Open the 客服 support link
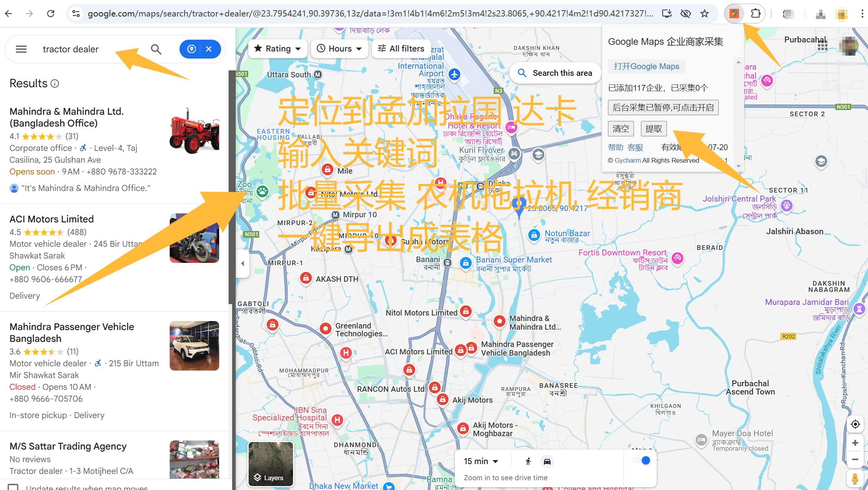The height and width of the screenshot is (490, 868). 635,147
